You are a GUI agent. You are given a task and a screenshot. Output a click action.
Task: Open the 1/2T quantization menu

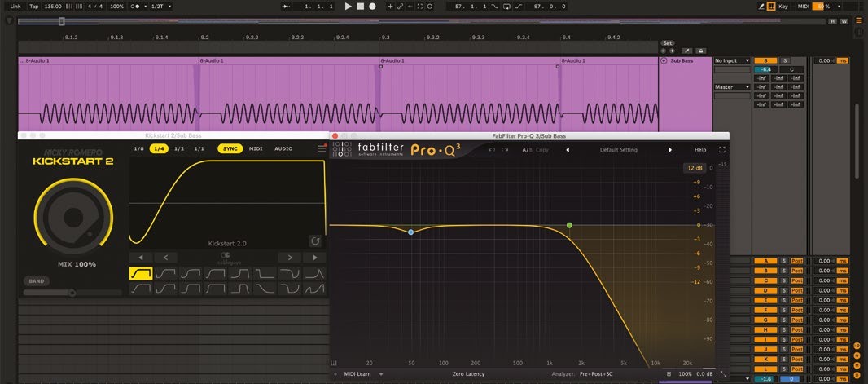[x=161, y=6]
